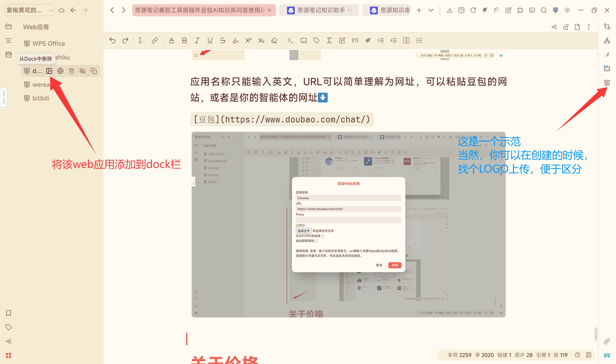Image resolution: width=616 pixels, height=364 pixels.
Task: Remove doubao app from the Dock
Action: point(49,71)
